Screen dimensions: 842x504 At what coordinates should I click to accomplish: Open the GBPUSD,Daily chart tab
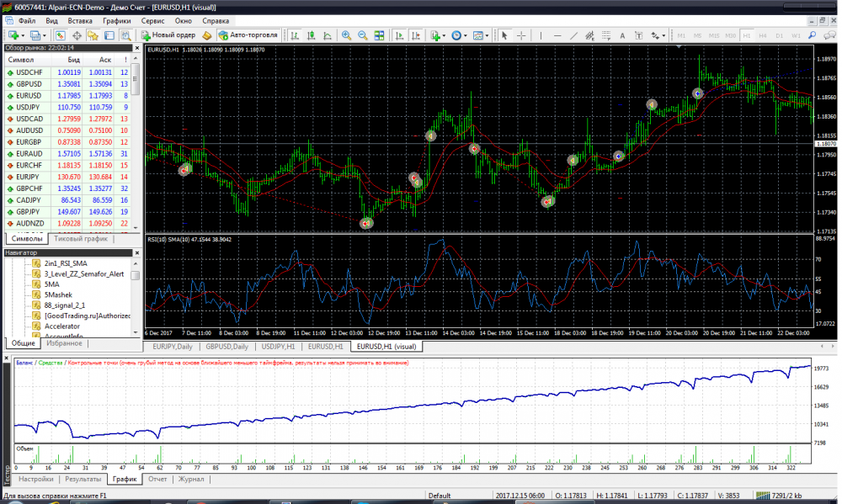click(x=226, y=346)
